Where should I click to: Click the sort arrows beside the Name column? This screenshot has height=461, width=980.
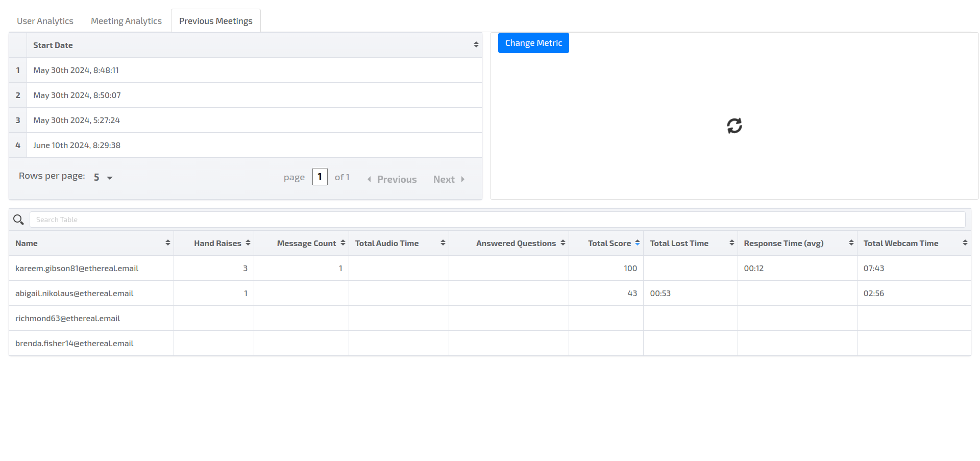click(x=168, y=243)
